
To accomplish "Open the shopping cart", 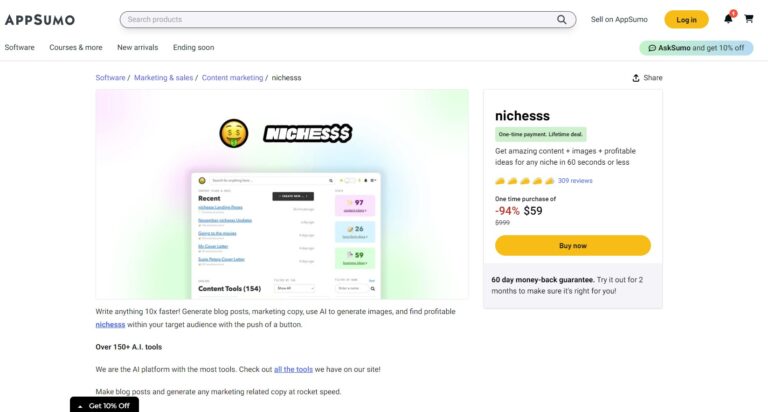I will [x=748, y=19].
